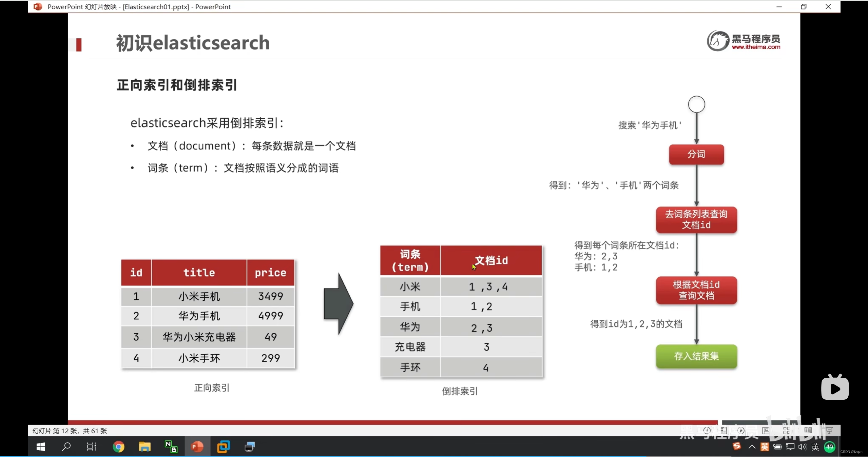
Task: Go to previous slide via status bar arrow
Action: [x=707, y=431]
